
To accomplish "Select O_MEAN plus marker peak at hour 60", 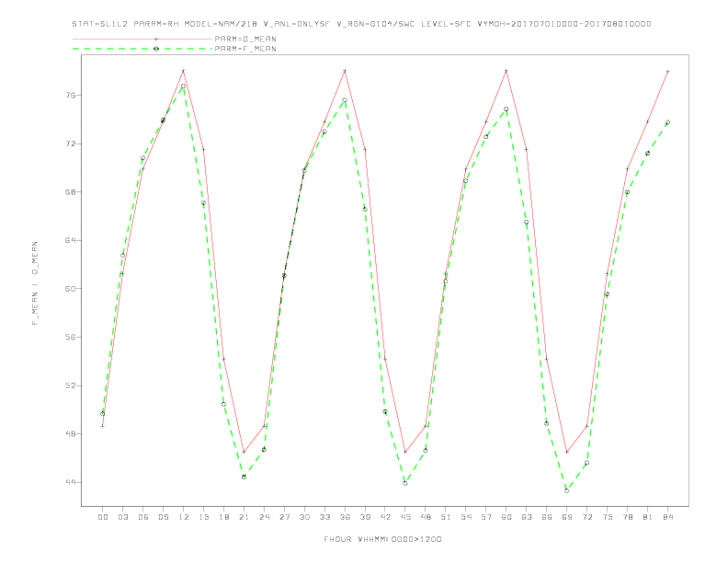I will (x=506, y=71).
